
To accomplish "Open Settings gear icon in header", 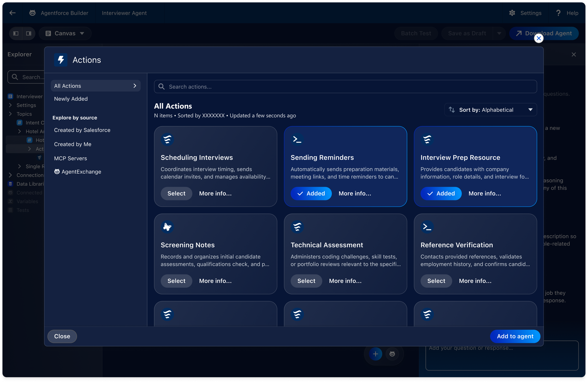I will pyautogui.click(x=512, y=13).
